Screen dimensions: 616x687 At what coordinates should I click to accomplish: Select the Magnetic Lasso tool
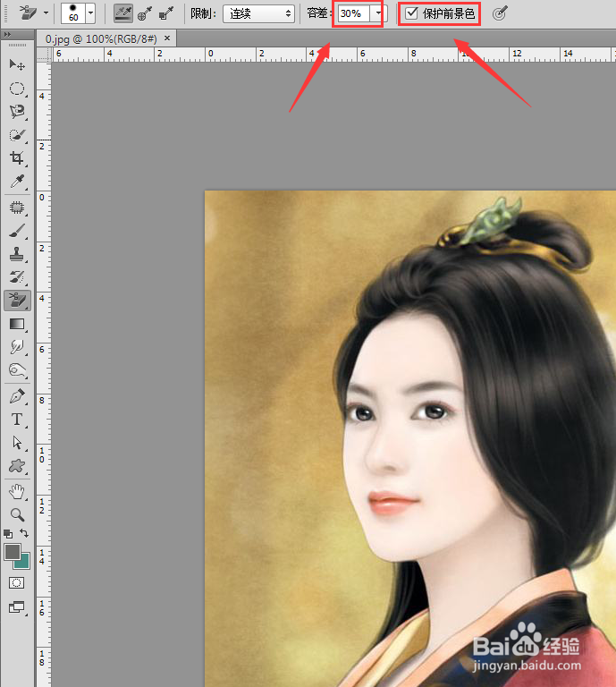[x=17, y=112]
